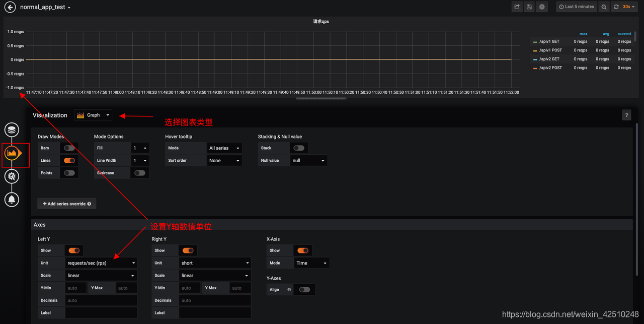Open the X-Axis Mode Time dropdown
The width and height of the screenshot is (644, 324).
pos(312,263)
